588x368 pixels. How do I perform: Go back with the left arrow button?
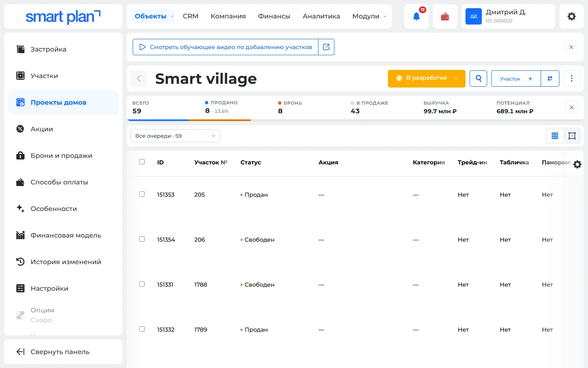pyautogui.click(x=139, y=79)
